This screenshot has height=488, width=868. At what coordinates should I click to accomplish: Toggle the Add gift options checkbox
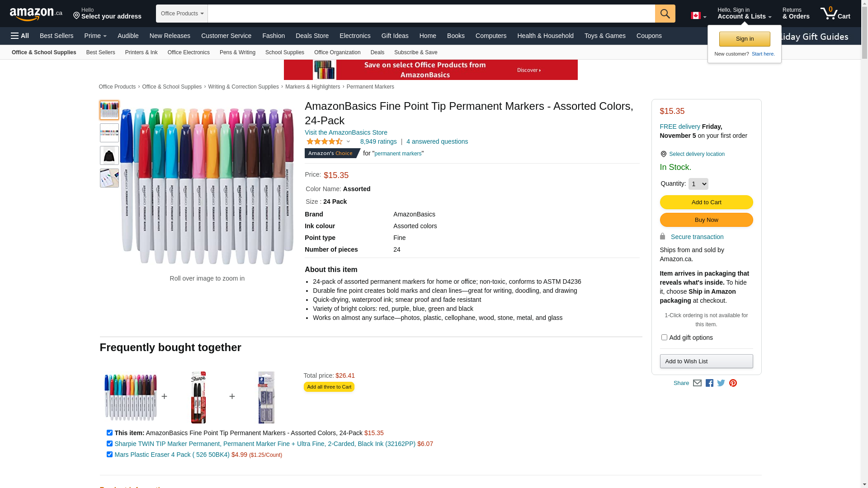click(664, 338)
